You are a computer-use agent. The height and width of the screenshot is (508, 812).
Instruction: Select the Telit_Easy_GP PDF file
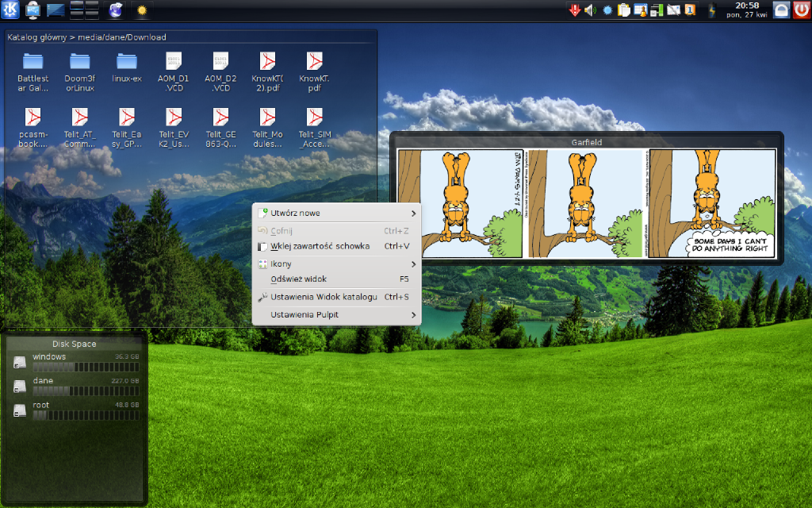[127, 128]
